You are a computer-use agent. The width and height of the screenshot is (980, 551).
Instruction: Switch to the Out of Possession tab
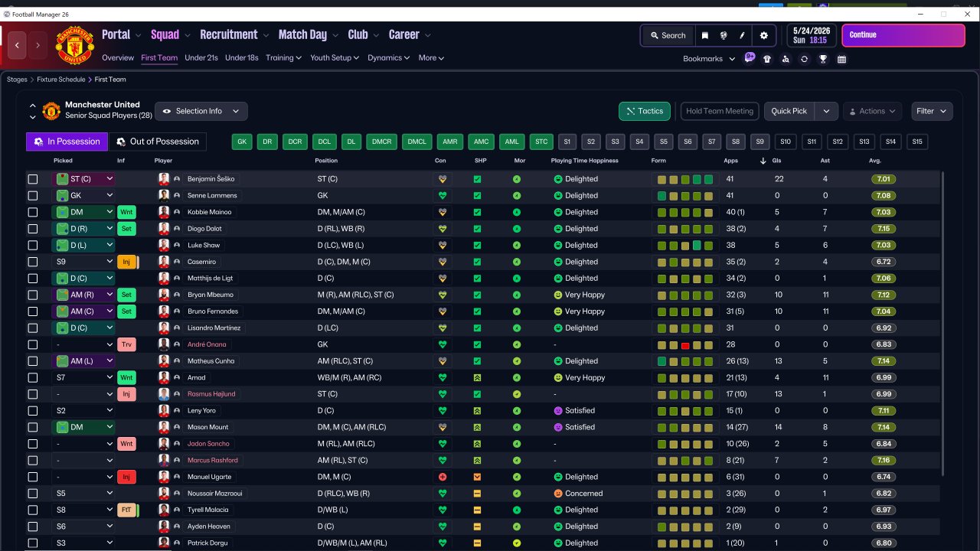click(x=158, y=142)
